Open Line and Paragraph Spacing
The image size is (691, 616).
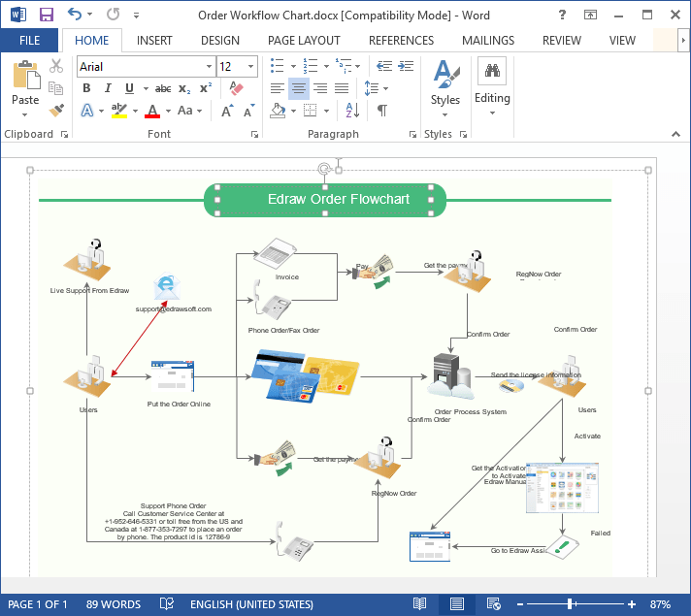coord(372,88)
